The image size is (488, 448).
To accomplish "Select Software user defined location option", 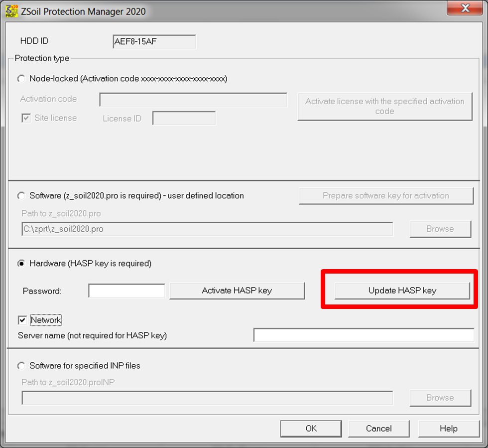I will (21, 196).
